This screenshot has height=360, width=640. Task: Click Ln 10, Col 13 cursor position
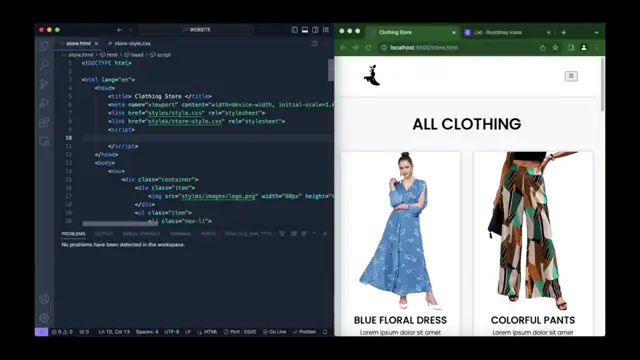pos(114,332)
